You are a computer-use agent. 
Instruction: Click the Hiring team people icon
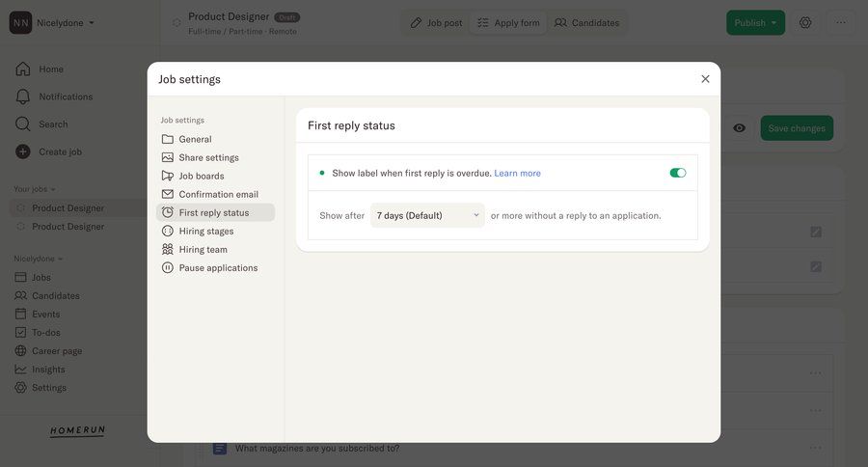pos(167,249)
